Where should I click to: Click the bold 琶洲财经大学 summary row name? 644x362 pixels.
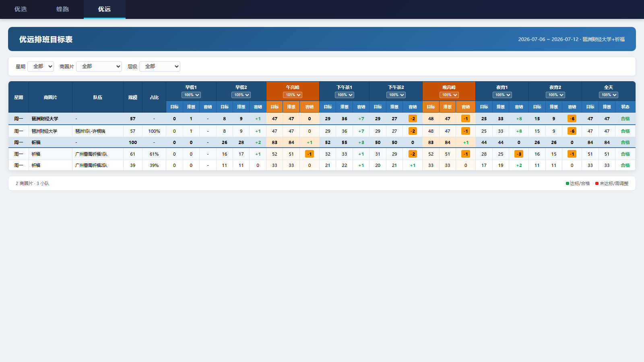coord(45,119)
